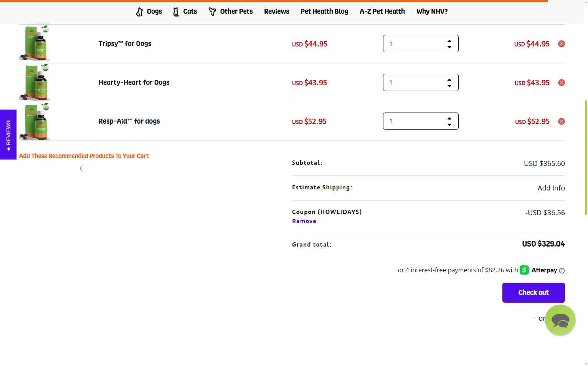Screen dimensions: 588x366
Task: Increase Tripsy for Dogs quantity
Action: 449,41
